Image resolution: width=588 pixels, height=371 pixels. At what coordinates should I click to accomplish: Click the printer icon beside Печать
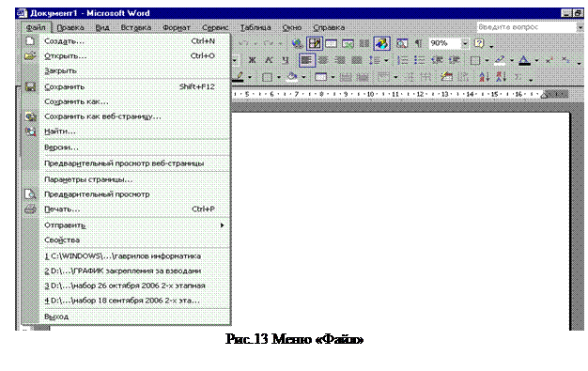point(30,209)
